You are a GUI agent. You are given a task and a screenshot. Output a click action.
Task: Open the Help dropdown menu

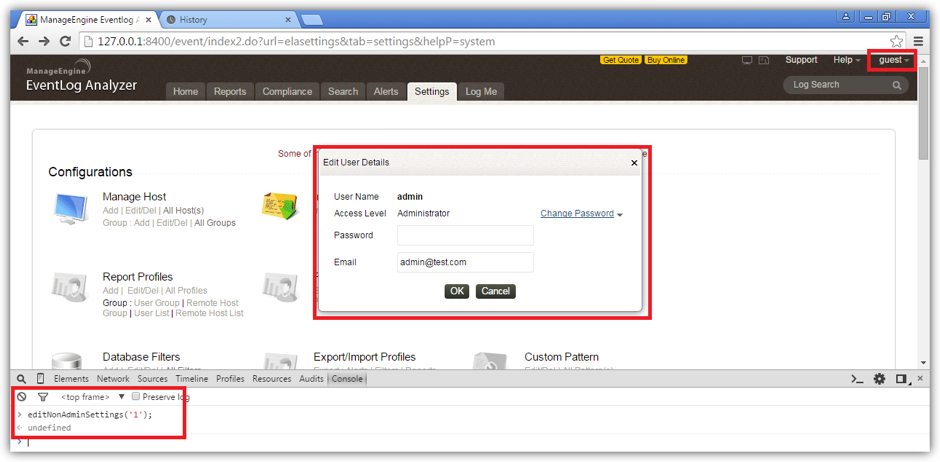[846, 60]
